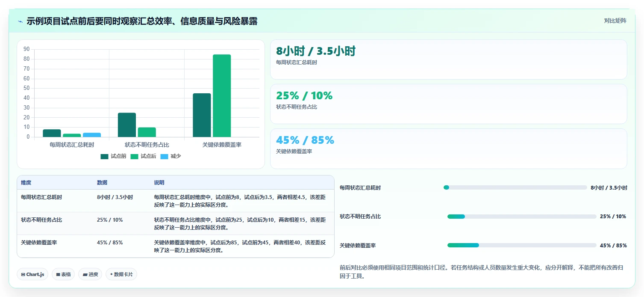
Task: Click the 试点前 bar for 状态不明任务占比
Action: pyautogui.click(x=127, y=125)
